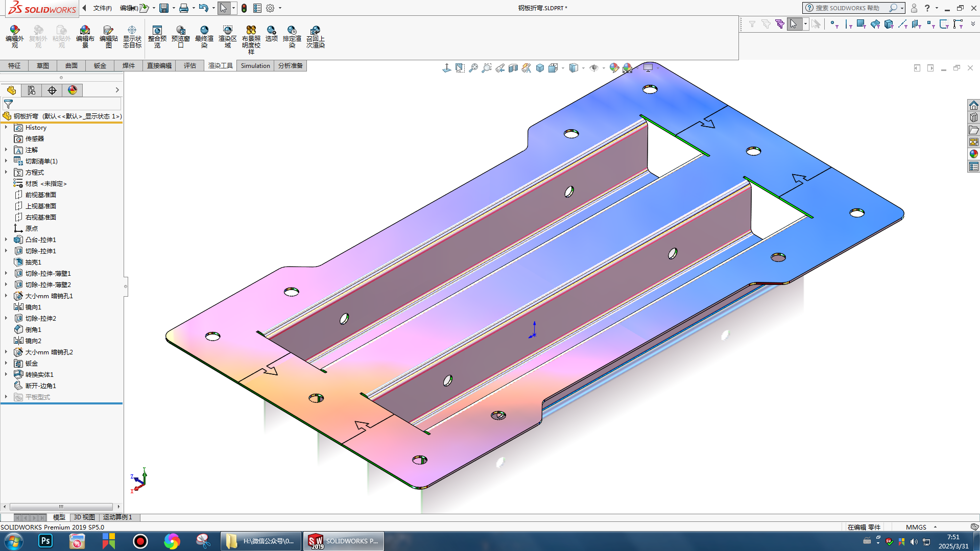The height and width of the screenshot is (551, 980).
Task: Open the DisplayManager appearance tab icon
Action: click(73, 90)
